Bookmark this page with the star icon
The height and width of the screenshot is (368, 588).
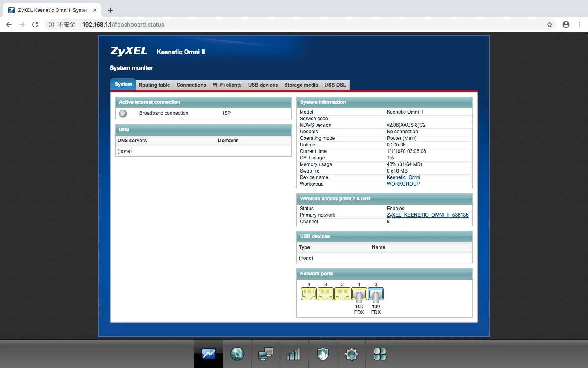point(550,25)
